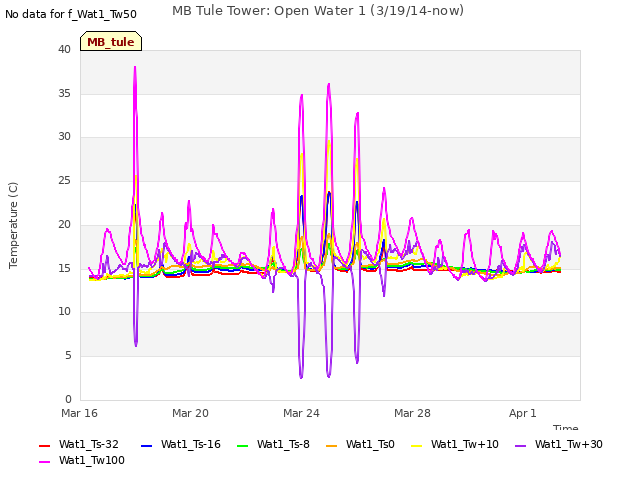Click the Mar 20 x-axis label
This screenshot has width=640, height=480.
[x=190, y=413]
